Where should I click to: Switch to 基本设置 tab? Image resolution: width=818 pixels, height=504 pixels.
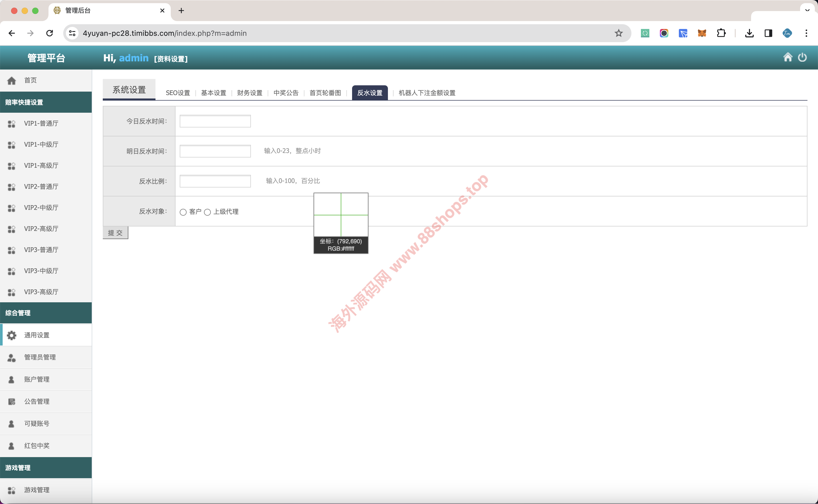(213, 93)
